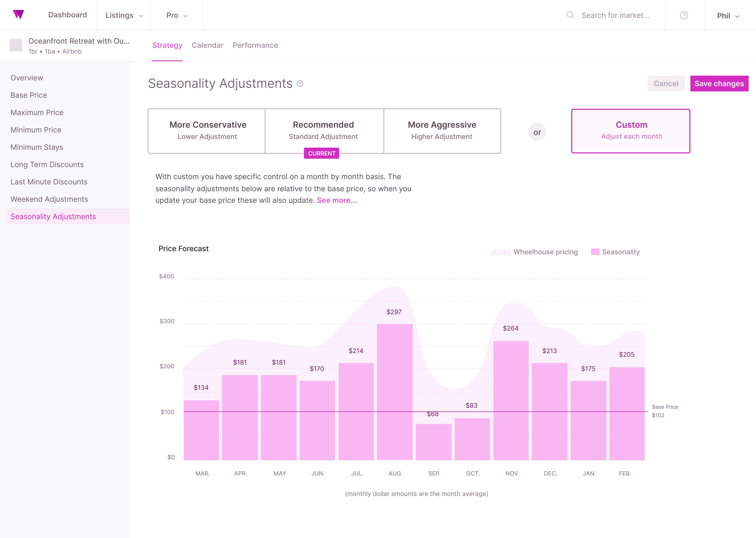
Task: Click the June $170 bar
Action: point(317,421)
